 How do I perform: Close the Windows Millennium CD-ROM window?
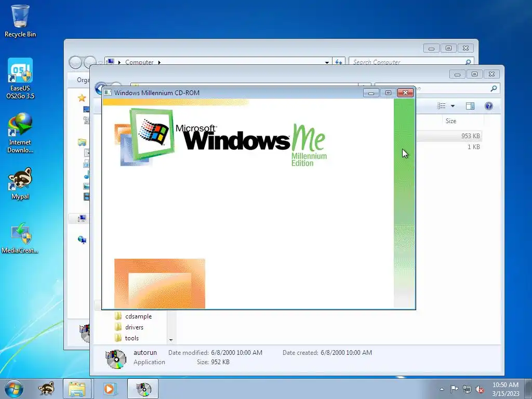click(405, 92)
